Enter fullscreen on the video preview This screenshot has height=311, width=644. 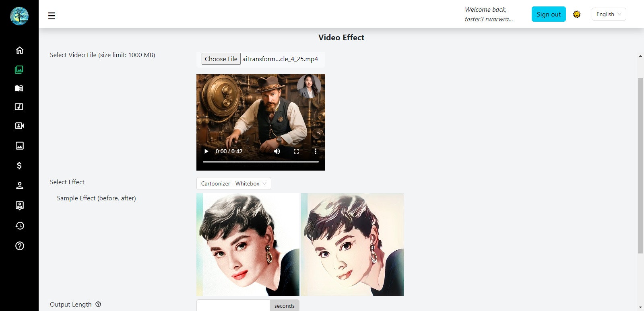[296, 151]
